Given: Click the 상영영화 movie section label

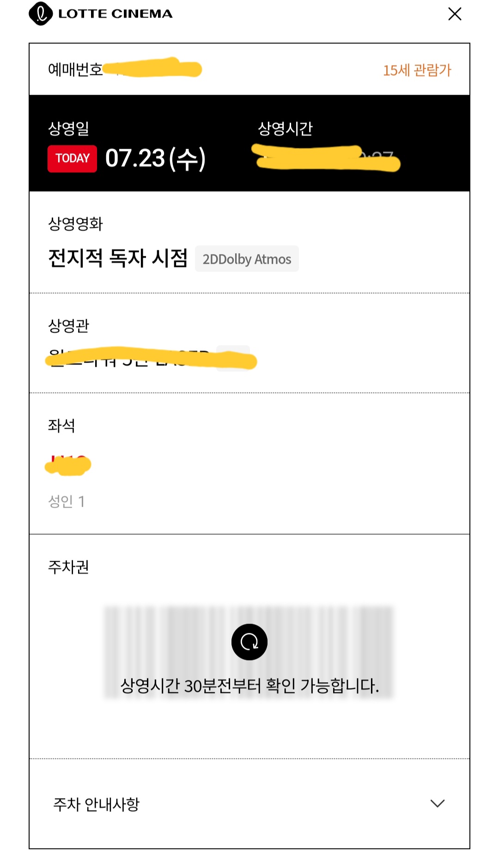Looking at the screenshot, I should pos(75,224).
